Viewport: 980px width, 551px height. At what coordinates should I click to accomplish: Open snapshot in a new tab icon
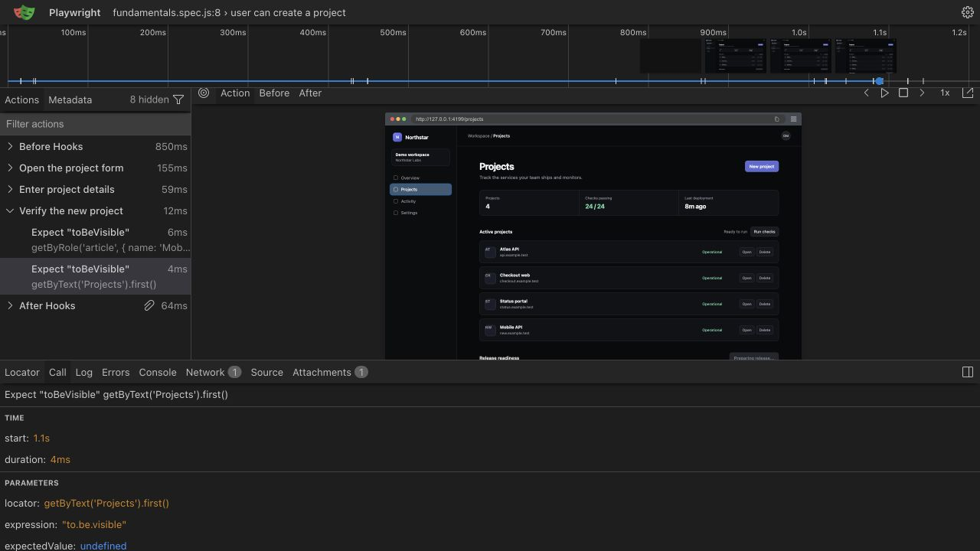coord(968,93)
